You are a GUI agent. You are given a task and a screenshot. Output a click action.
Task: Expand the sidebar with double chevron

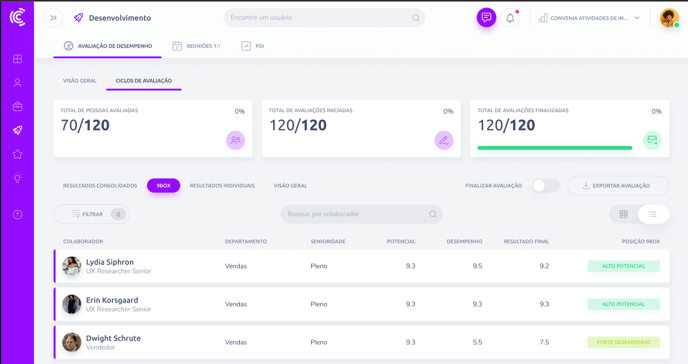tap(54, 18)
